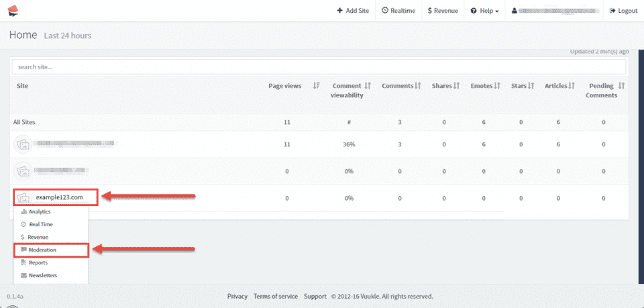This screenshot has width=644, height=308.
Task: Open Real Time from the site menu
Action: point(40,225)
